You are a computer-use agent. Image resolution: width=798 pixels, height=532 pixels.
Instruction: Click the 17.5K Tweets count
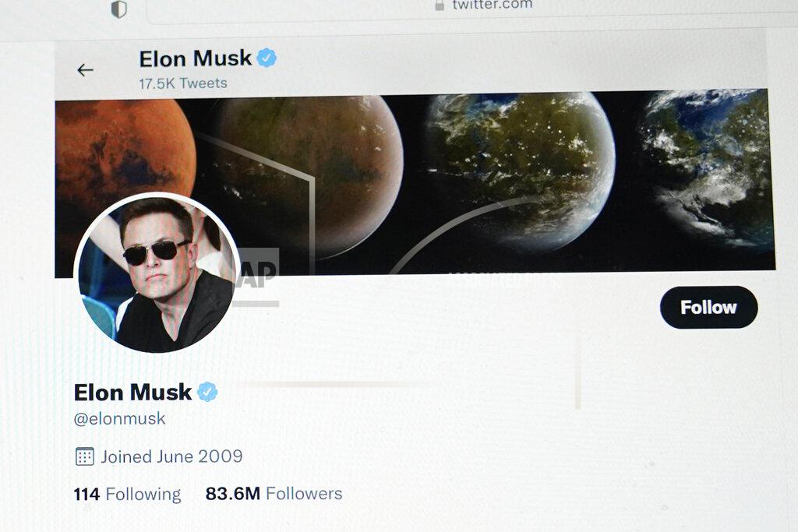(183, 83)
